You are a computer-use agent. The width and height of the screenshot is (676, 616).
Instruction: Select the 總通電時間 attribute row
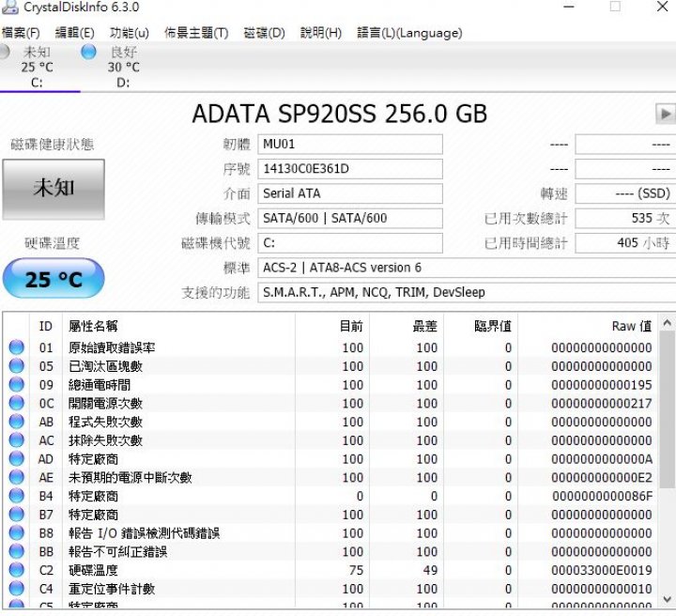[330, 384]
